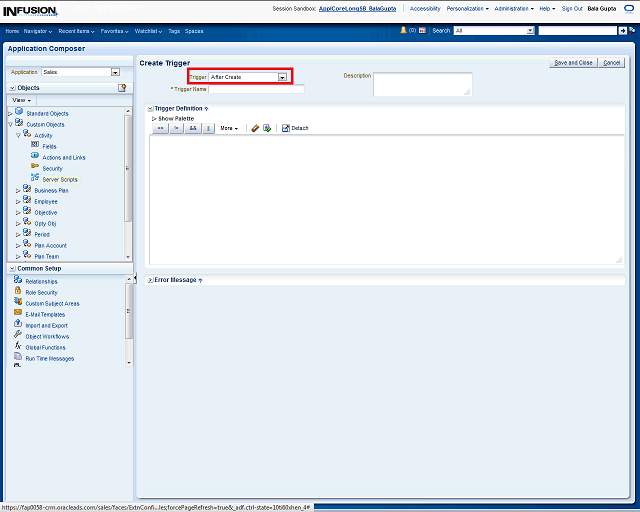This screenshot has height=512, width=640.
Task: Click the Custom Objects icon
Action: point(19,122)
